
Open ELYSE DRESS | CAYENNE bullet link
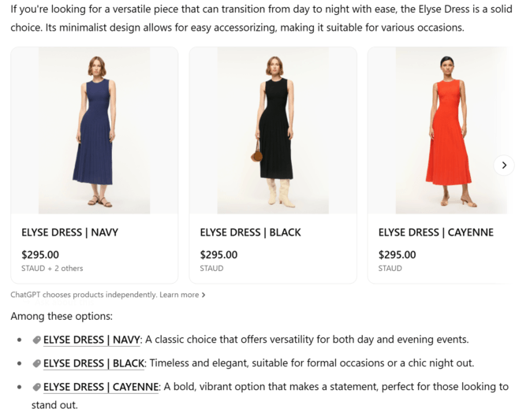tap(101, 387)
